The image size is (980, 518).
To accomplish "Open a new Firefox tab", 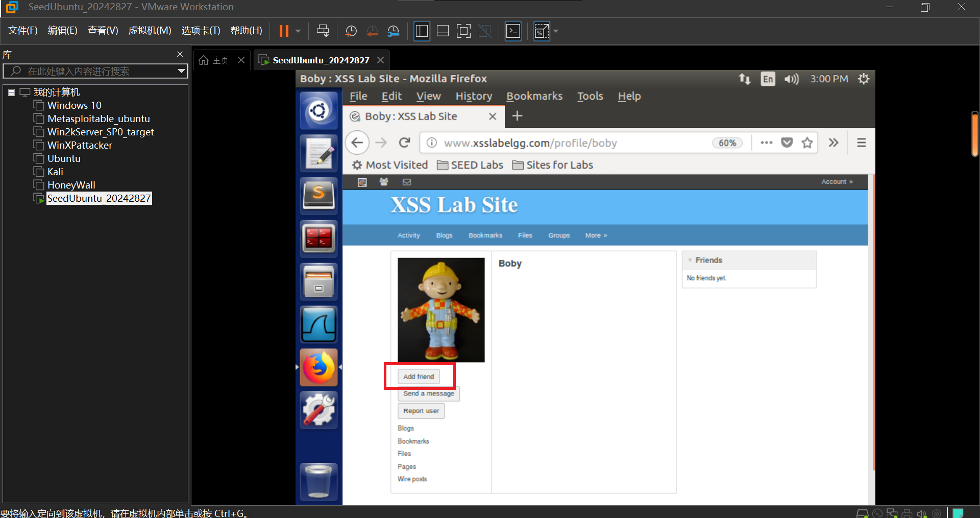I will click(x=517, y=116).
